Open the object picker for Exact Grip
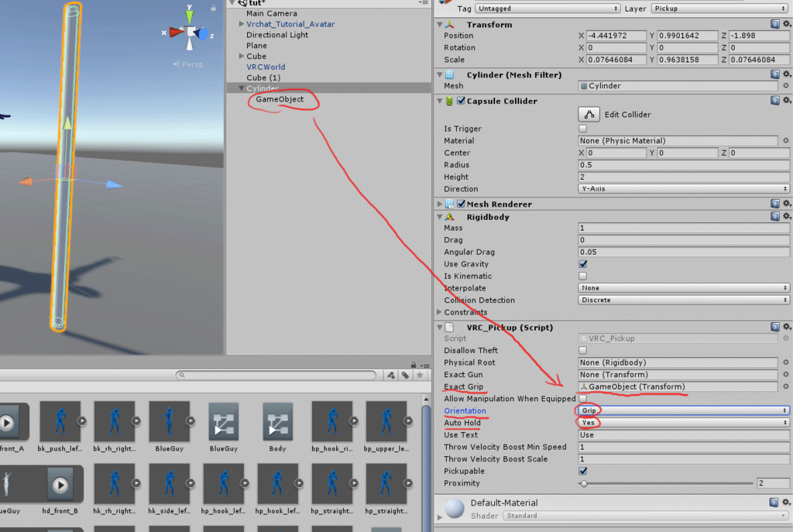This screenshot has height=532, width=793. pyautogui.click(x=786, y=386)
